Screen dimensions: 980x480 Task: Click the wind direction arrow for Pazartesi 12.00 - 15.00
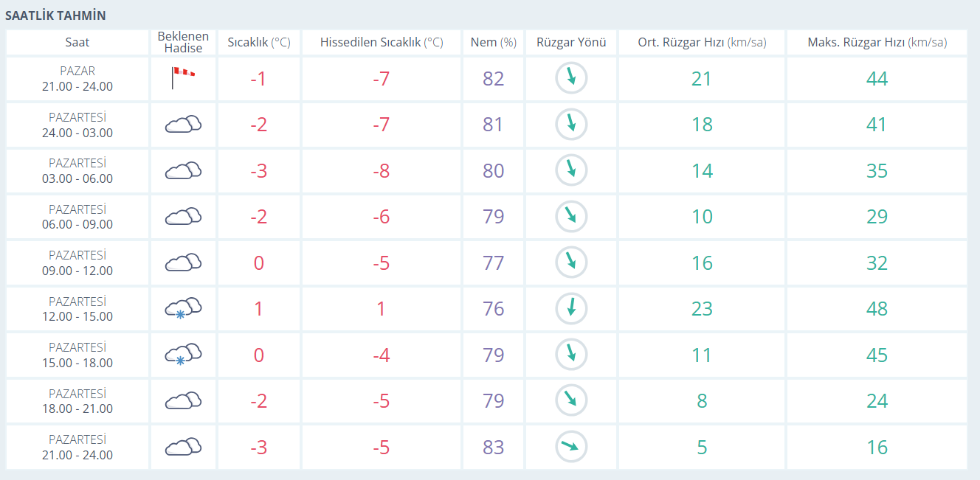570,308
